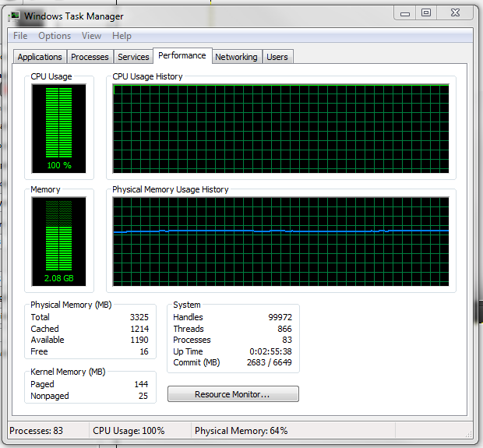Click the System Processes value 83

click(287, 340)
